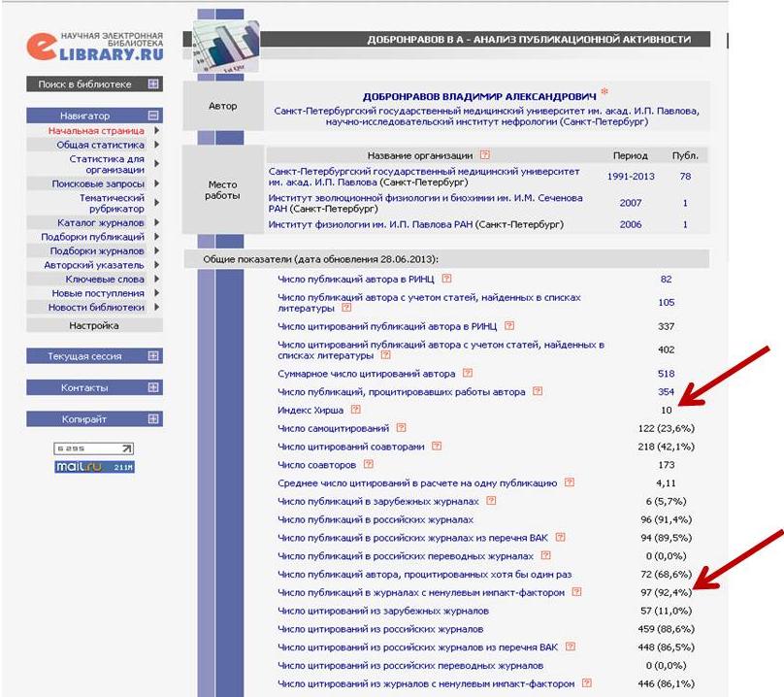The image size is (784, 697).
Task: Open Каталог журналов menu item
Action: (x=101, y=222)
